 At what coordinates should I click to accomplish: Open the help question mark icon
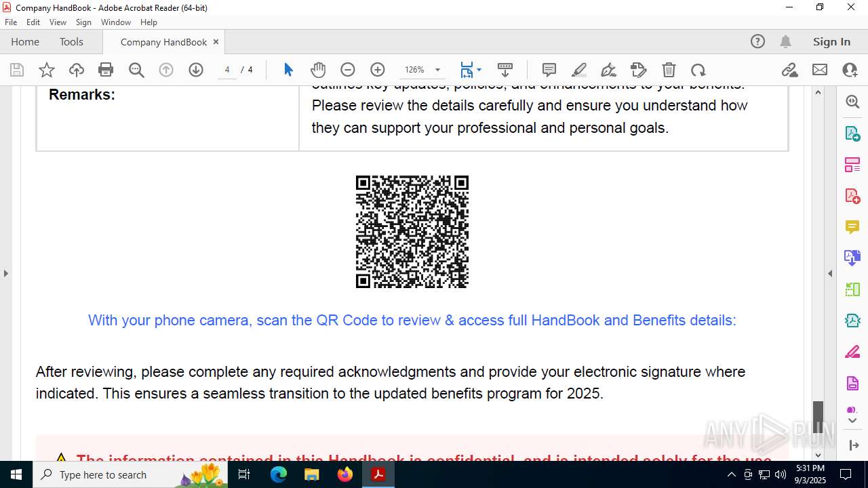pos(757,41)
